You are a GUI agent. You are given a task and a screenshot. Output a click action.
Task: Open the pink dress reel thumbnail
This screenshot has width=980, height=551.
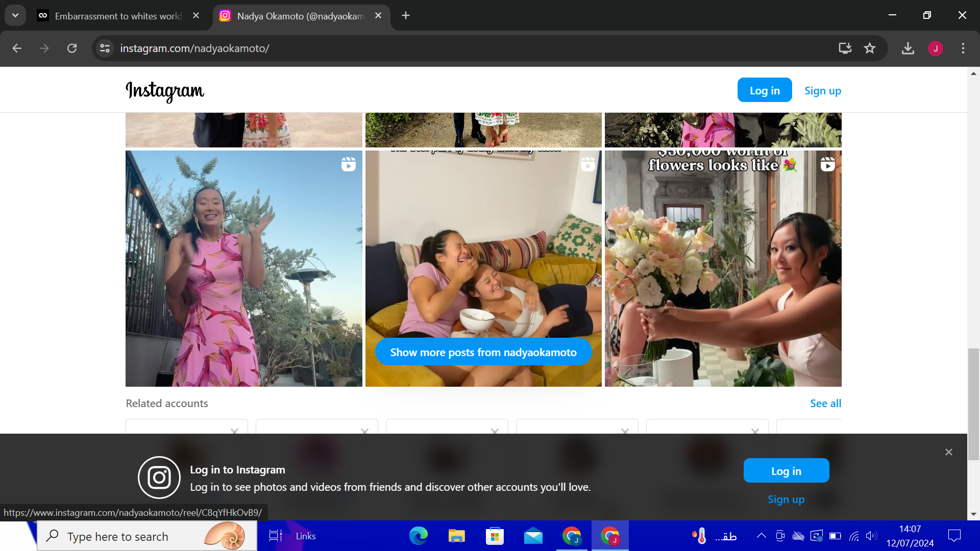click(x=243, y=268)
